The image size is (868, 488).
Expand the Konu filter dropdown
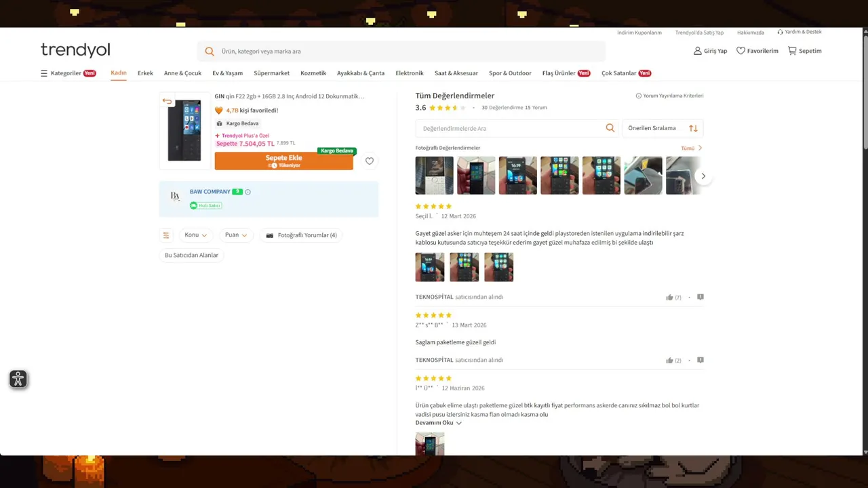pos(196,235)
